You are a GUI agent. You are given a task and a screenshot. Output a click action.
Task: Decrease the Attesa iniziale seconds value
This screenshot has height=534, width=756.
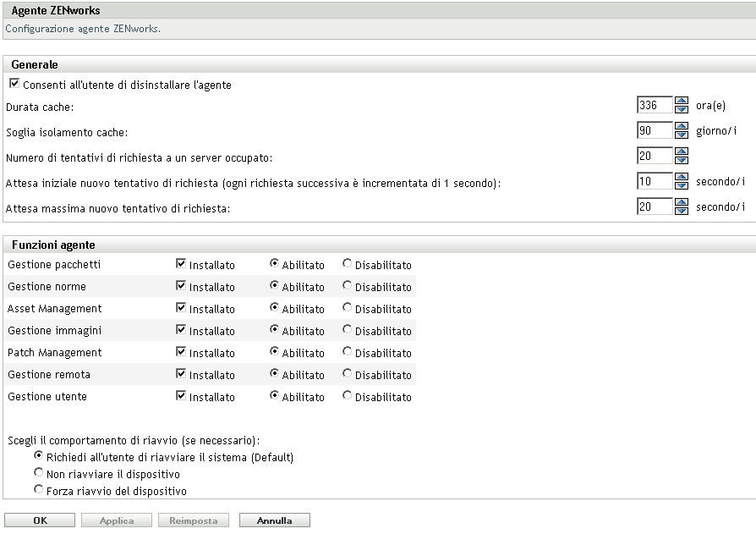point(682,185)
